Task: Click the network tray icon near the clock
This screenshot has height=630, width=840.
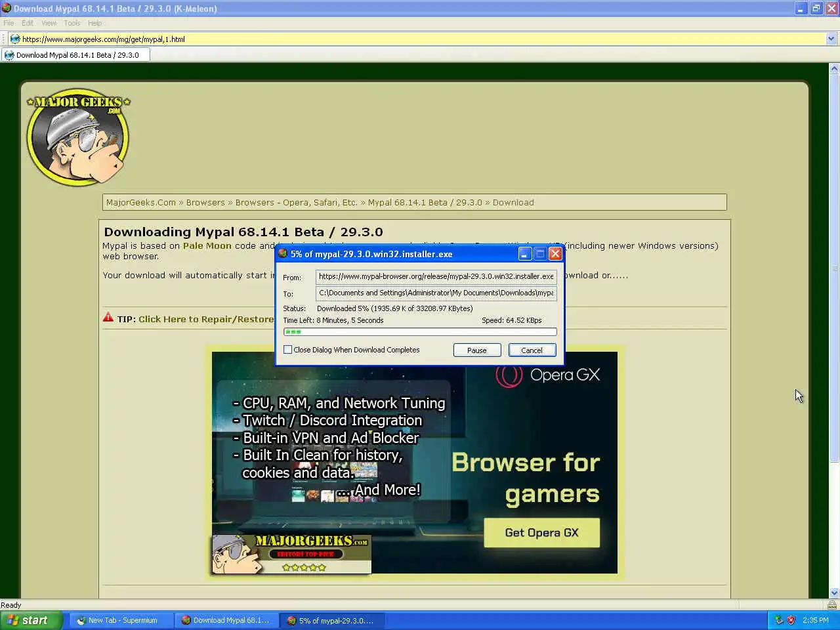Action: pos(779,620)
